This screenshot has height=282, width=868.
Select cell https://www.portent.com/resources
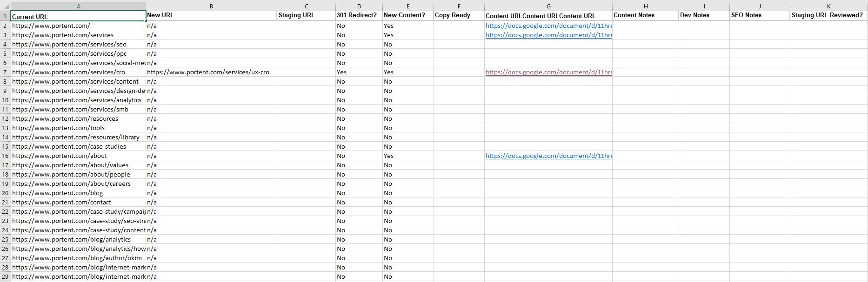(78, 118)
